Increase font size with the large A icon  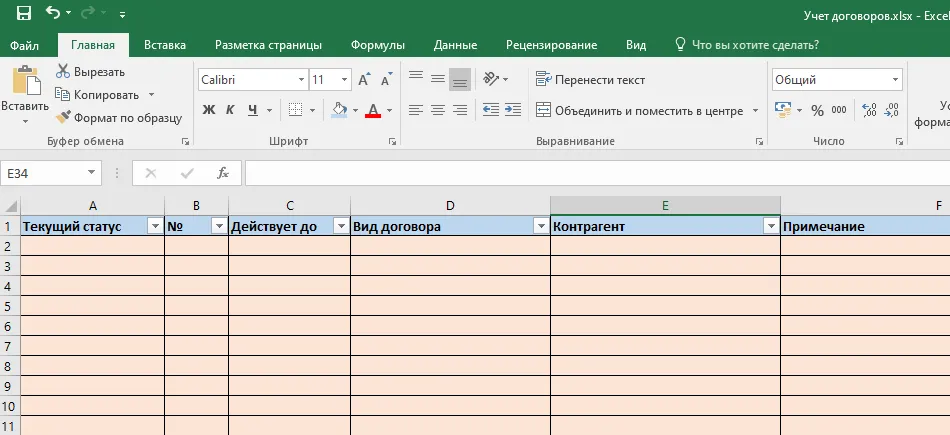pyautogui.click(x=364, y=79)
